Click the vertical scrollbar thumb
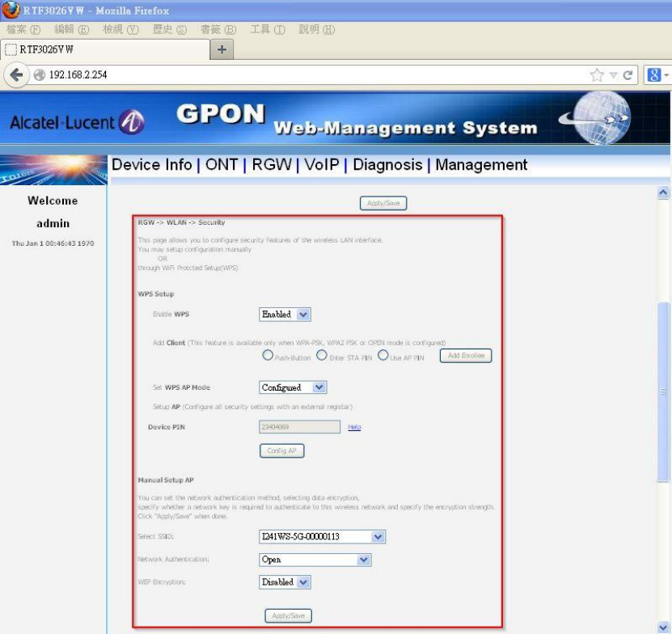The height and width of the screenshot is (634, 672). click(663, 392)
